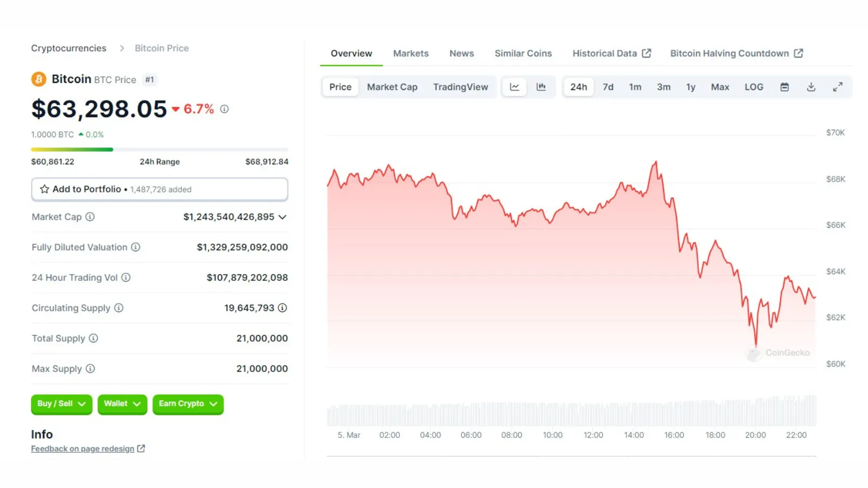Click the info icon beside 24 Hour Trading Vol
The image size is (868, 488).
(x=126, y=278)
